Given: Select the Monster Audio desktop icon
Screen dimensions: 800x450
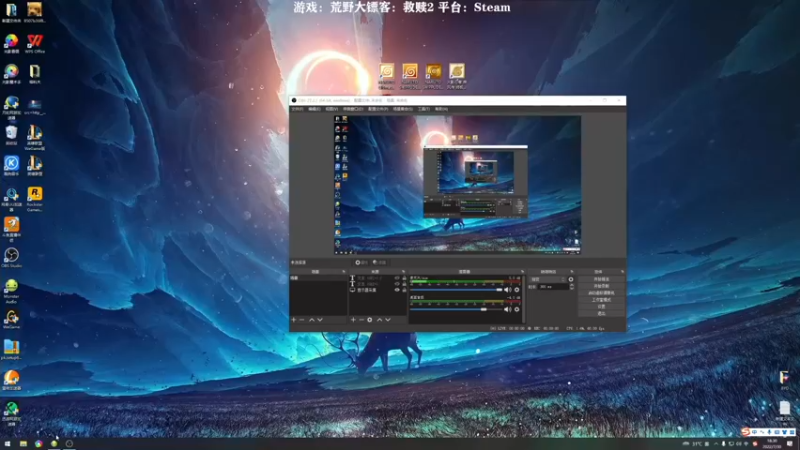Looking at the screenshot, I should (11, 291).
